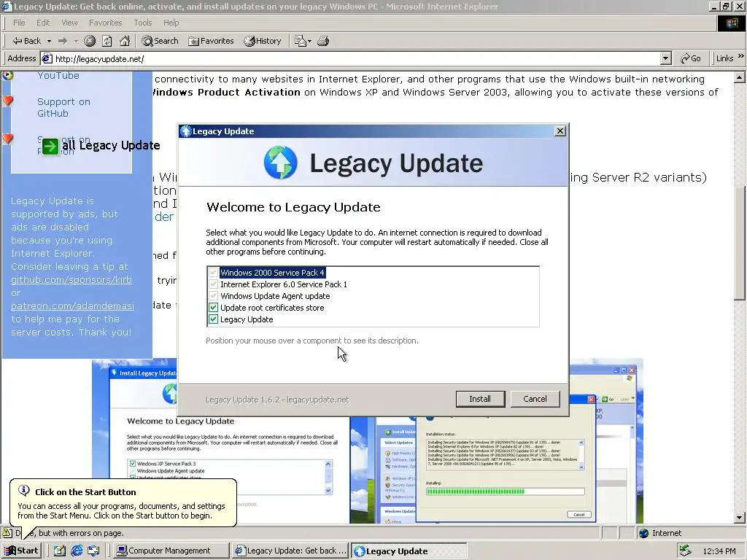Open the Favorites pane toolbar button

point(211,41)
